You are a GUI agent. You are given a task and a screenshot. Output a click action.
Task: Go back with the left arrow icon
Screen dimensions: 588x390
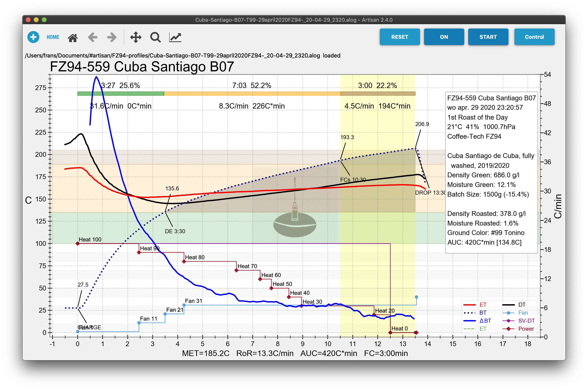(x=92, y=37)
